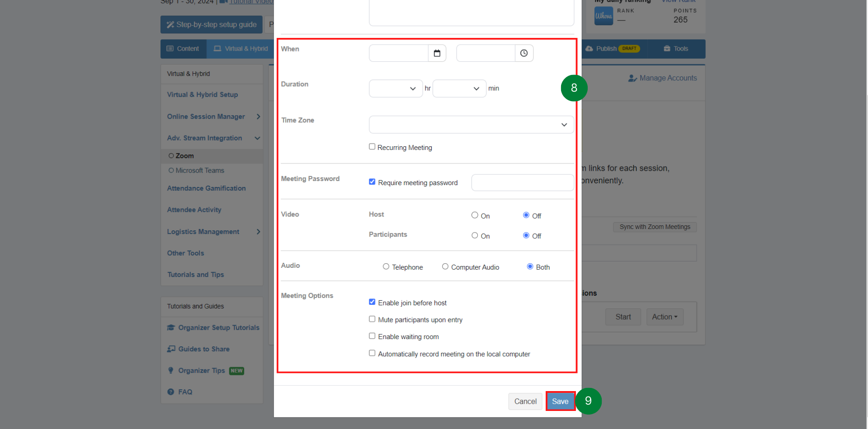
Task: Click the meeting password input field
Action: coord(522,183)
